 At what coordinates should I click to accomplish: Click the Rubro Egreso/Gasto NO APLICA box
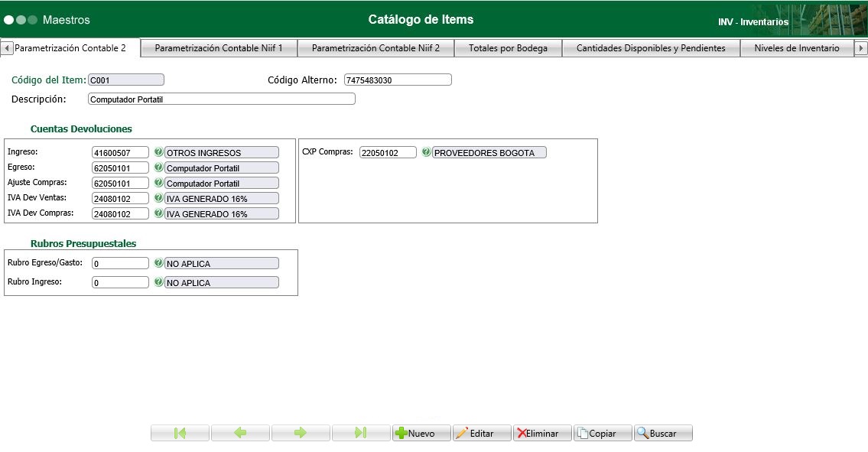pos(222,263)
